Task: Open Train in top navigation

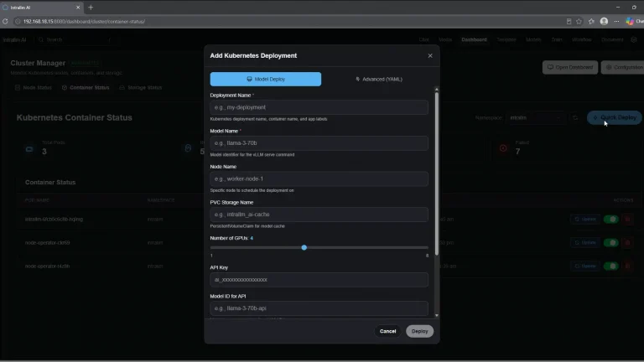Action: [557, 40]
